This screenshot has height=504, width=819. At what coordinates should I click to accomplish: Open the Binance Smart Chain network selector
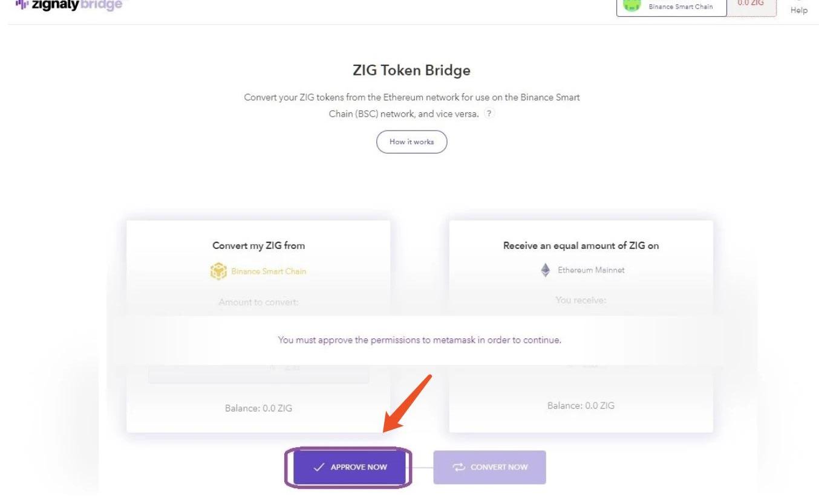tap(671, 7)
